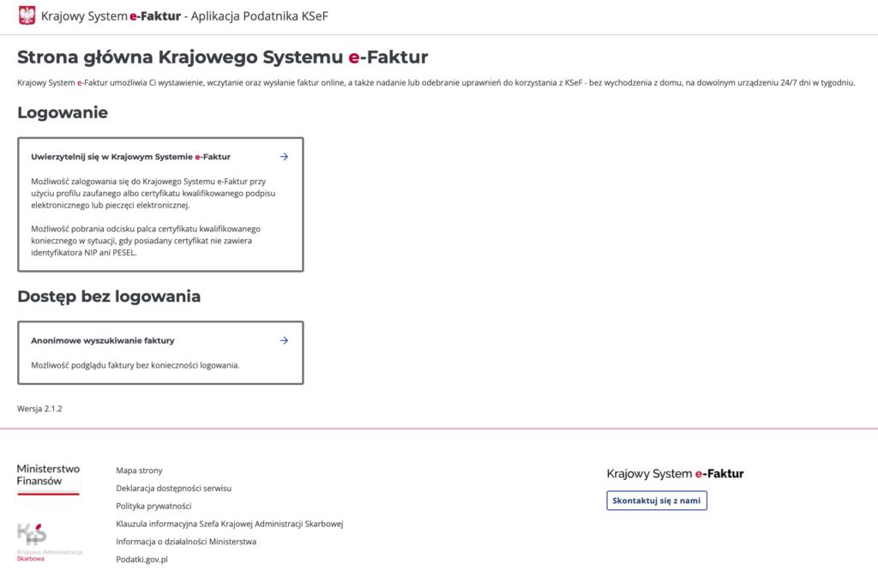Open the Ministerstwo Finansów logo
Viewport: 878px width, 588px height.
point(48,478)
